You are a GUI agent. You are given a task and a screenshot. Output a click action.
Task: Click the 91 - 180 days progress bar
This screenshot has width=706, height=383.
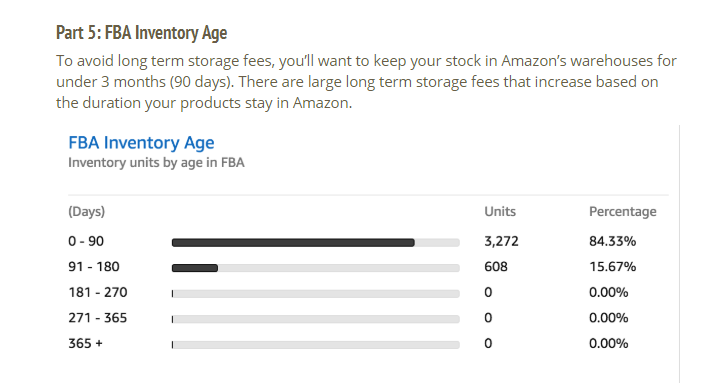click(x=316, y=268)
